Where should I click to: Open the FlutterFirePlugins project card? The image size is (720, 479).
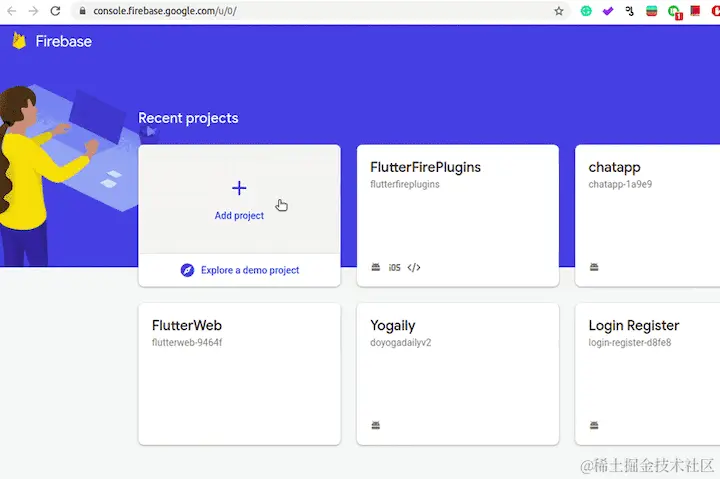click(x=458, y=216)
